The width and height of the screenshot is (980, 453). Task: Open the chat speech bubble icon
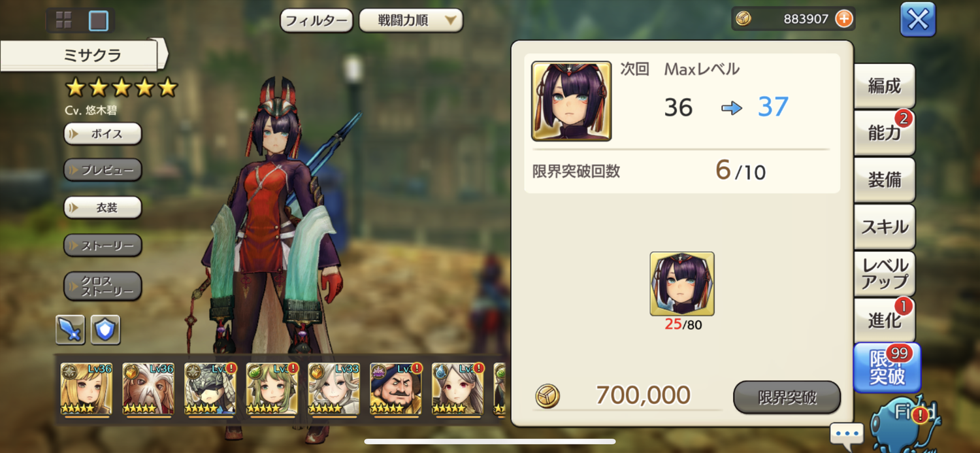tap(847, 433)
